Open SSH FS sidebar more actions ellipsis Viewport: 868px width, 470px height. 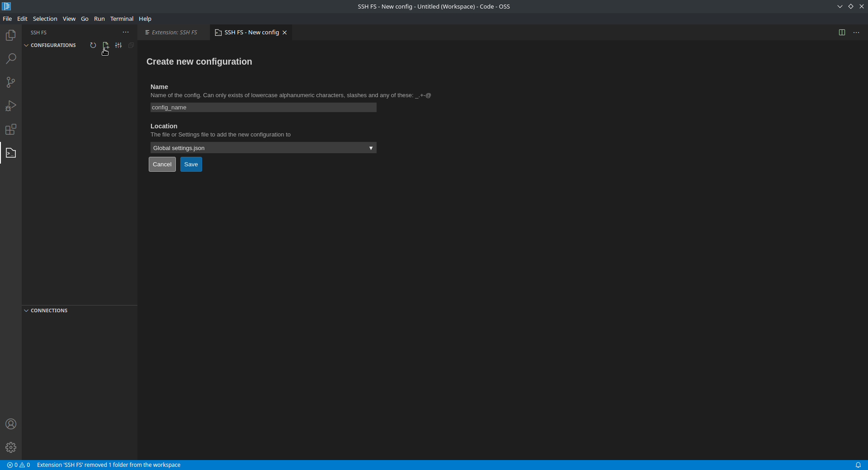coord(126,33)
